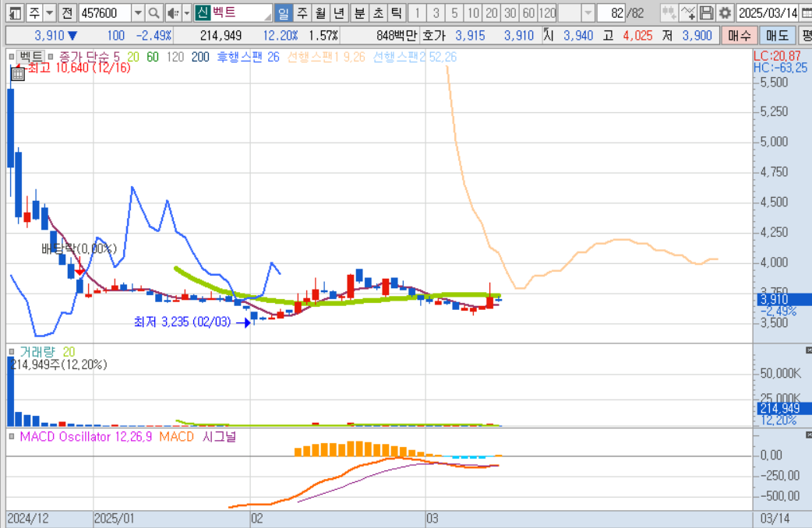
Task: Click the 03/14 date at axis corner
Action: click(x=775, y=519)
